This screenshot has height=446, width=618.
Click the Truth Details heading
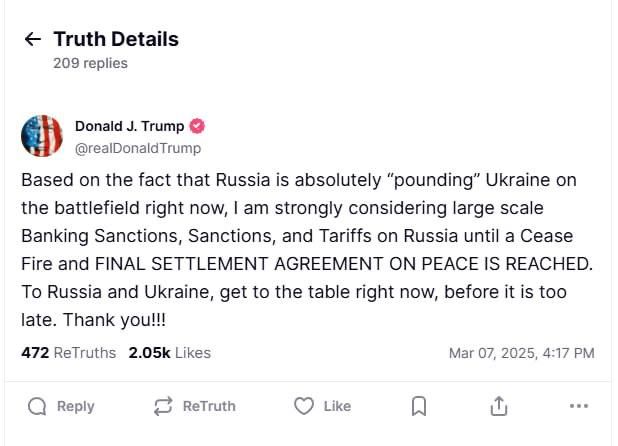coord(115,40)
